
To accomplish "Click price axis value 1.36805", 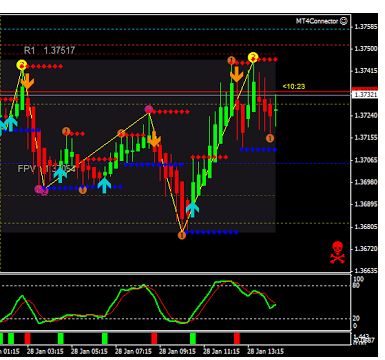I will click(366, 227).
